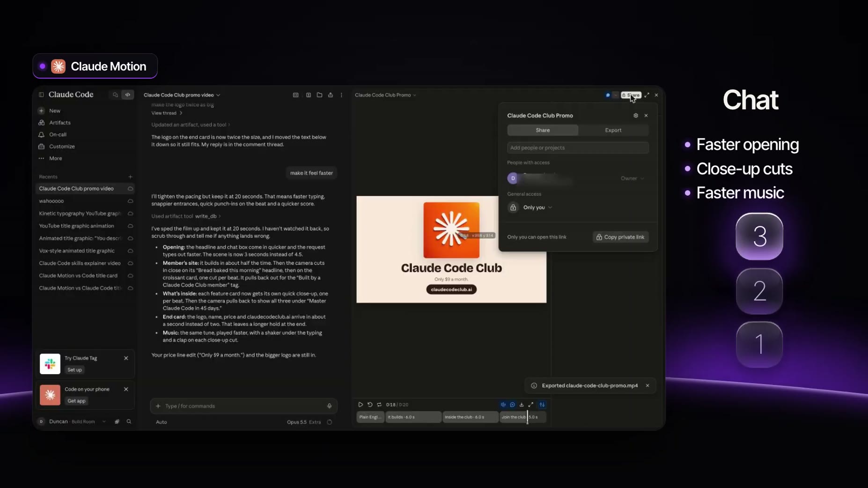Screen dimensions: 868x488
Task: Open share panel settings gear icon
Action: (x=635, y=116)
